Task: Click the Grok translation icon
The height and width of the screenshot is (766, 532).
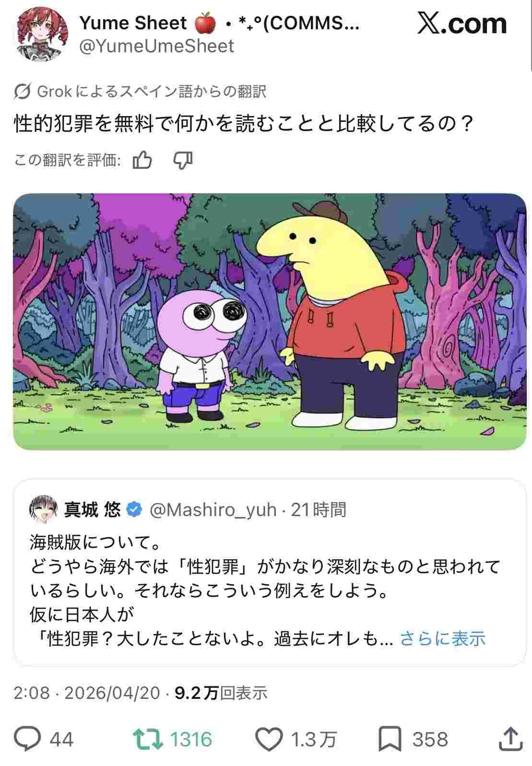Action: [23, 91]
